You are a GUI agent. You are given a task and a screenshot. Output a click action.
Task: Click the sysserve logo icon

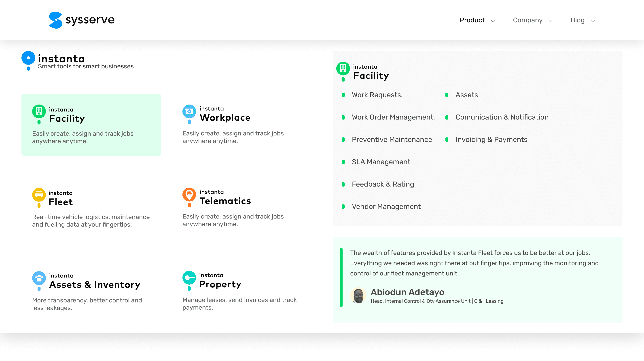point(55,20)
